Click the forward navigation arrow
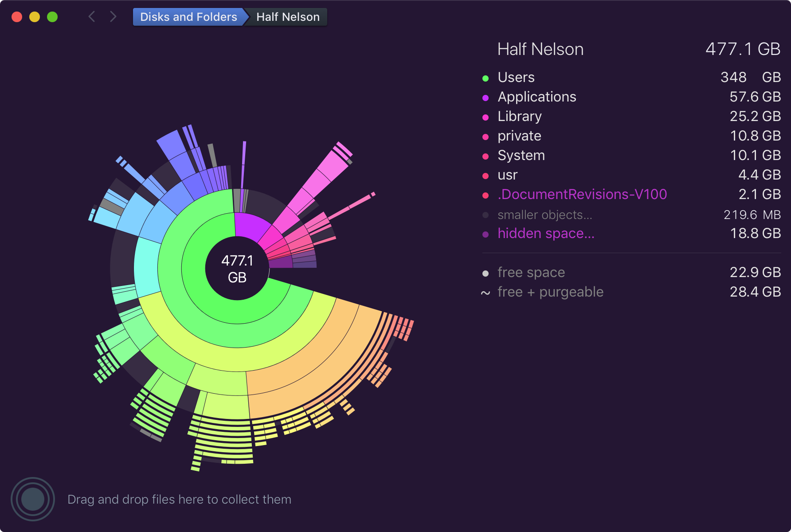 (x=113, y=17)
